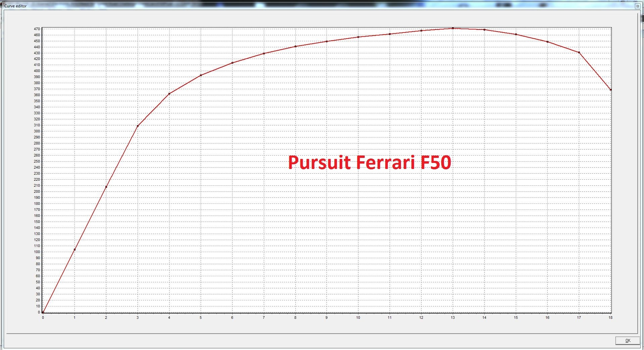Select curve node at x-axis value 9

(327, 41)
